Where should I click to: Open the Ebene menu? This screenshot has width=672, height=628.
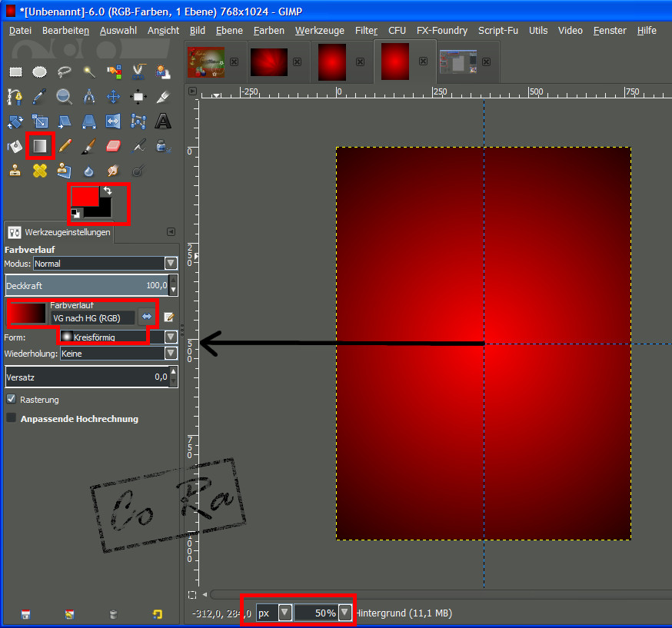(x=229, y=30)
